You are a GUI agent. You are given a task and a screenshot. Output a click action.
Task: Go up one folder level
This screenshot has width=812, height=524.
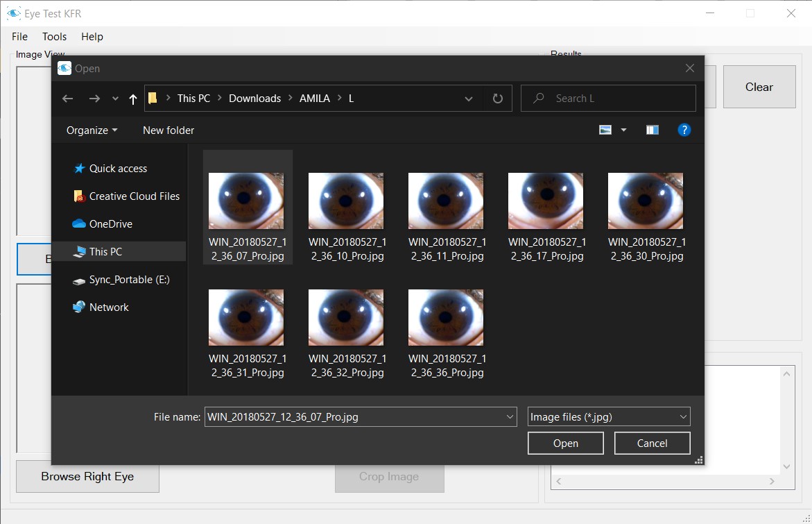(133, 99)
